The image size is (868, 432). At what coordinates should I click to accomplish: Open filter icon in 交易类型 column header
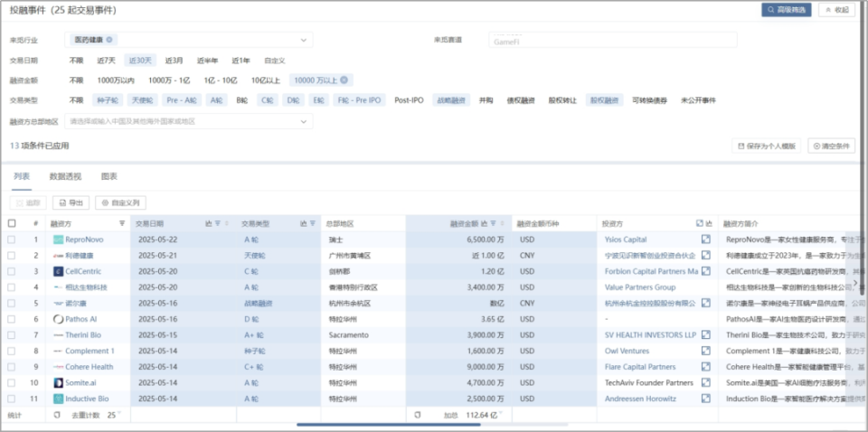[313, 223]
